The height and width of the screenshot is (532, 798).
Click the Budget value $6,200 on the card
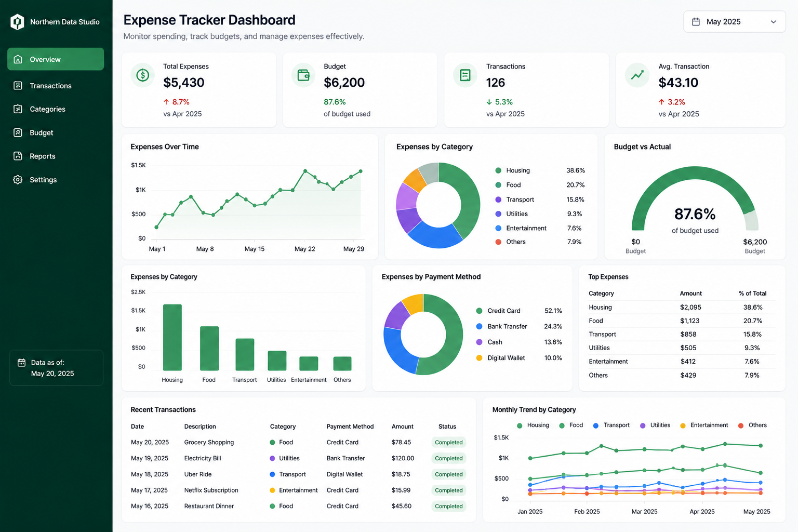pos(344,83)
